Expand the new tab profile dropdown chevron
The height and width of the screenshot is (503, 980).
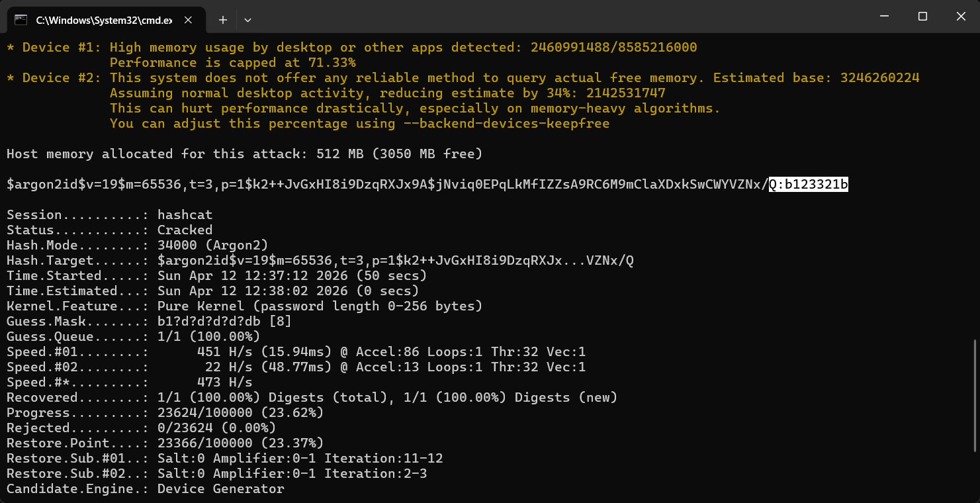coord(247,20)
